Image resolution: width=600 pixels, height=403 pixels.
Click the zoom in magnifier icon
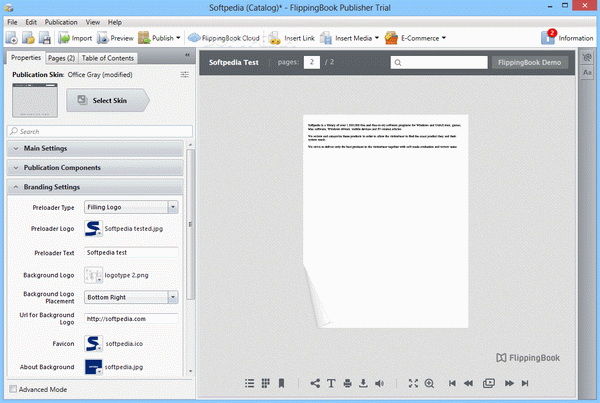429,383
